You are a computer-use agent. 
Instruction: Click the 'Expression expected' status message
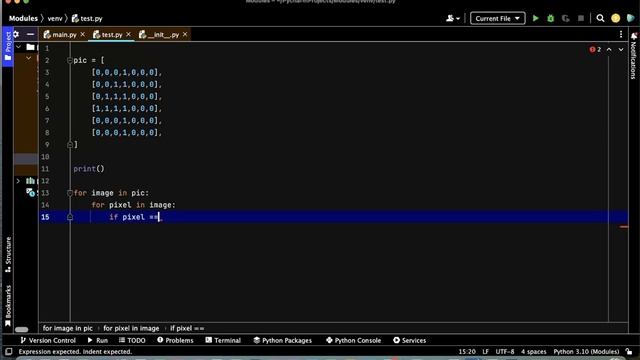(76, 351)
